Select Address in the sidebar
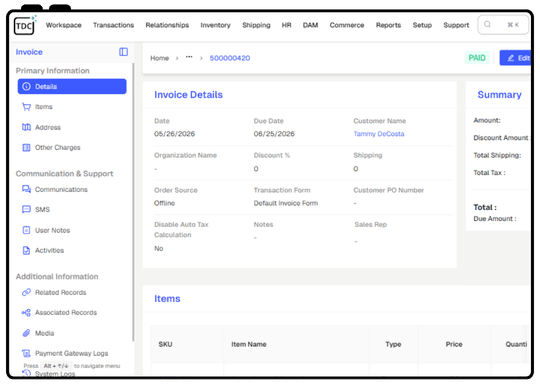 click(72, 127)
